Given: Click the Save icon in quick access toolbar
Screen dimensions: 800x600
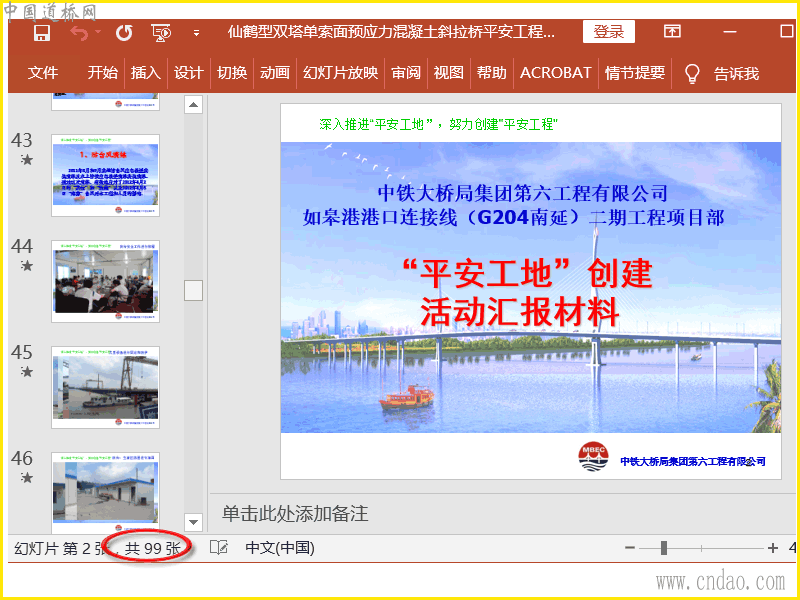Looking at the screenshot, I should point(42,33).
